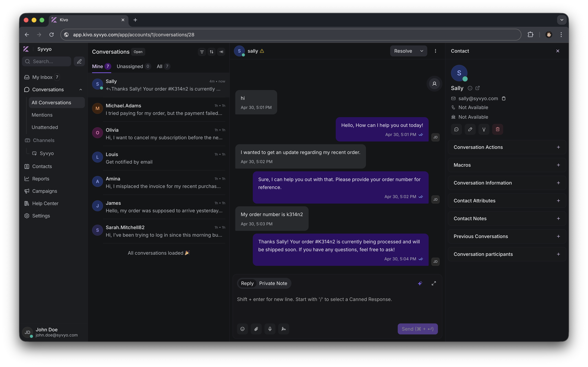Open the Unattended conversations view
588x367 pixels.
coord(44,127)
